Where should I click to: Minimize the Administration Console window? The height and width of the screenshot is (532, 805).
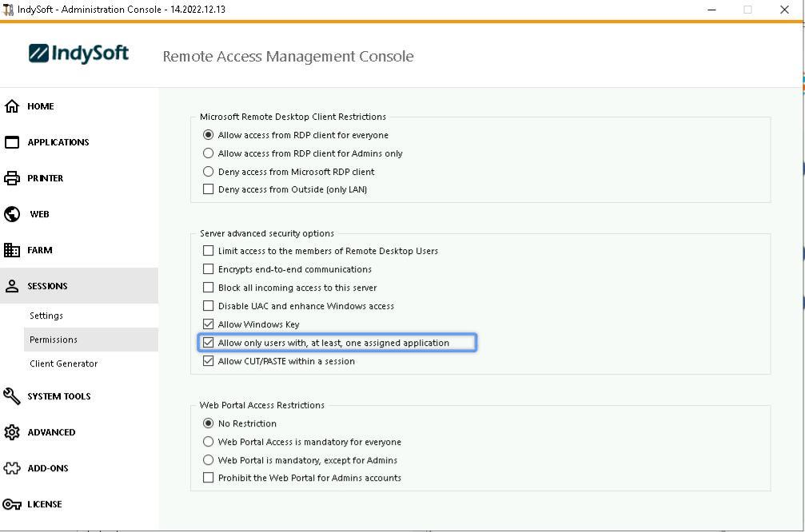click(711, 10)
